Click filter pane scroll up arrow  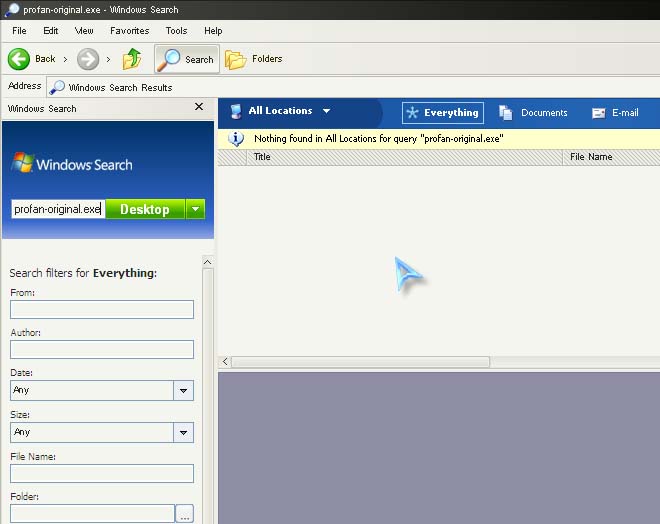(208, 262)
